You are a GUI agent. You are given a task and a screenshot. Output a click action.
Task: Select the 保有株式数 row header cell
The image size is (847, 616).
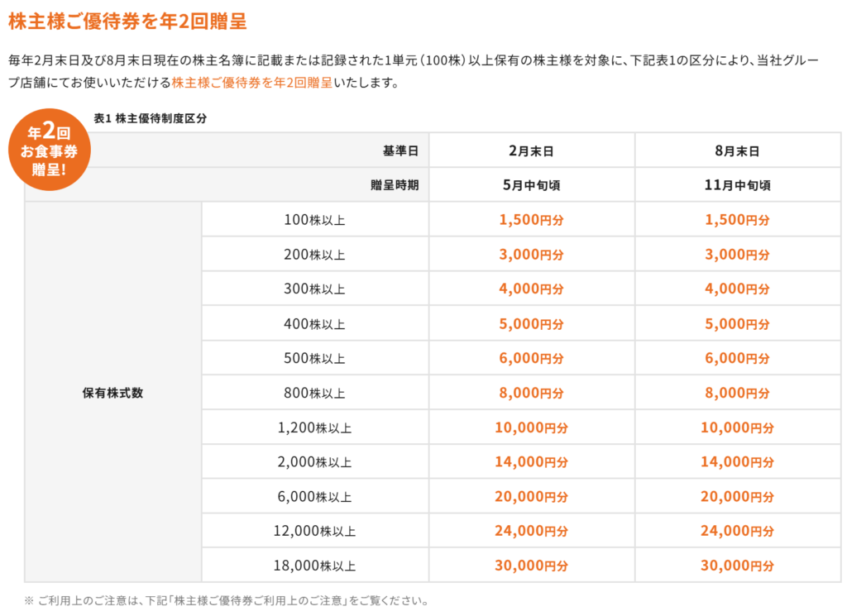(113, 393)
